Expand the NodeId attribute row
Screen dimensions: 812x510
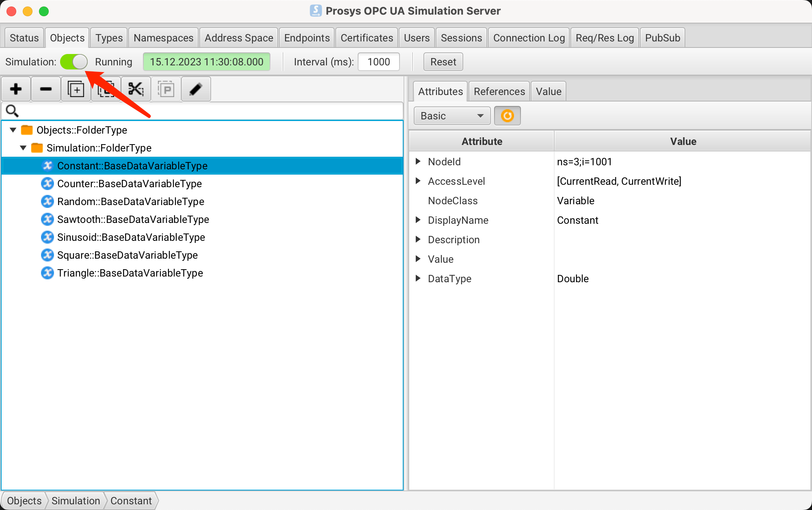pyautogui.click(x=418, y=162)
